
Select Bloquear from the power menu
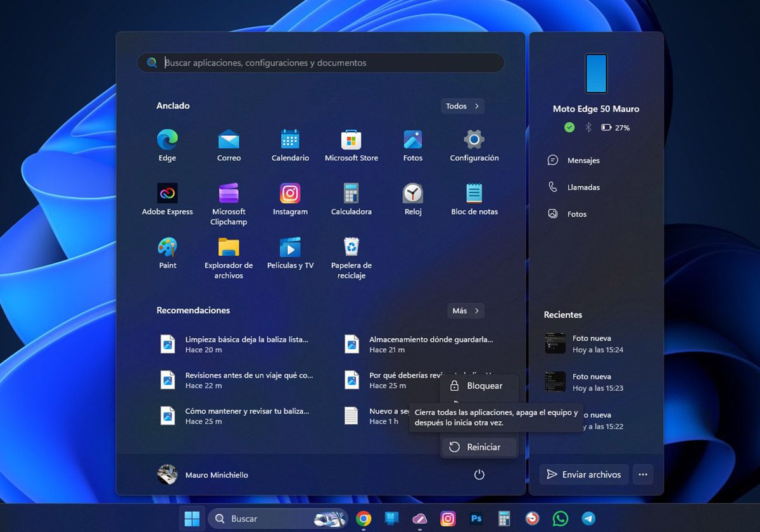479,386
